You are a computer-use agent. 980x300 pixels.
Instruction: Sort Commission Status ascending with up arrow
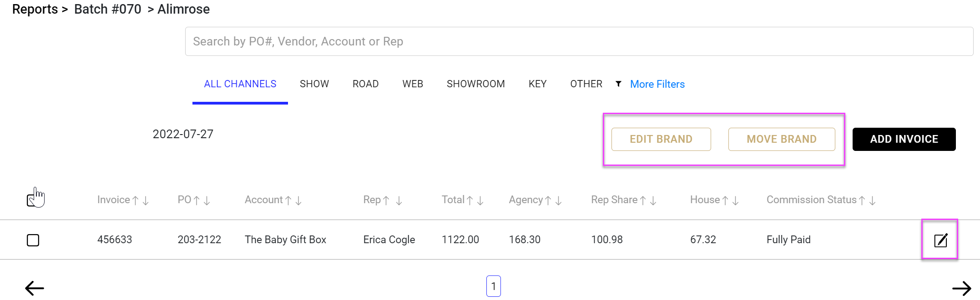point(862,200)
